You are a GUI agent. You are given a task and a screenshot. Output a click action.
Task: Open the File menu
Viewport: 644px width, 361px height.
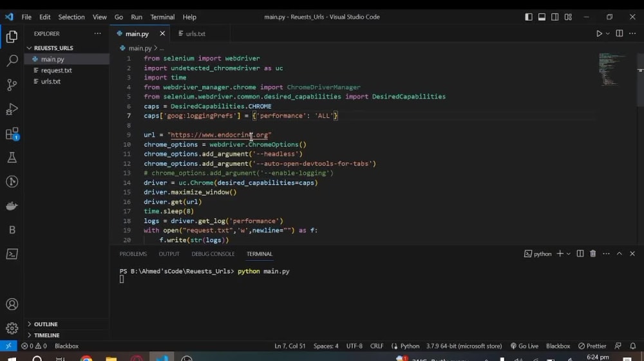click(x=26, y=17)
